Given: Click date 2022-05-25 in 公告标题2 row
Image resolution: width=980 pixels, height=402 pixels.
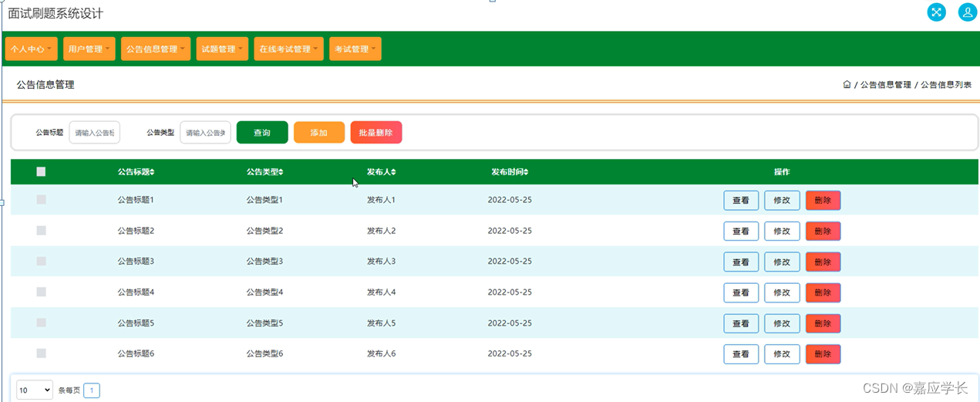Looking at the screenshot, I should point(510,231).
